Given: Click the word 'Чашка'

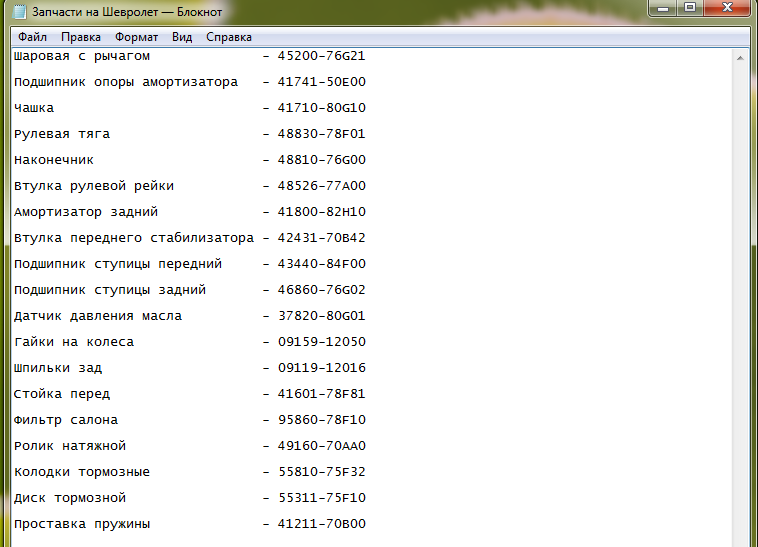Looking at the screenshot, I should point(34,108).
